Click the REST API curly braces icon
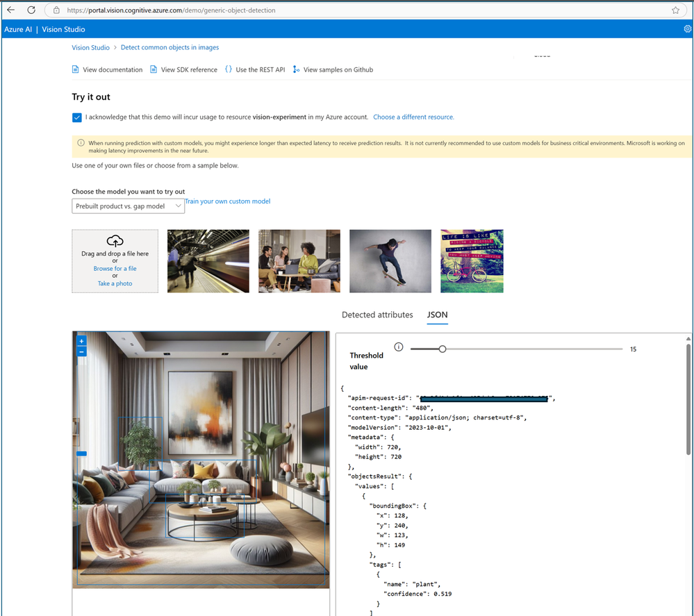The image size is (694, 616). pos(229,69)
